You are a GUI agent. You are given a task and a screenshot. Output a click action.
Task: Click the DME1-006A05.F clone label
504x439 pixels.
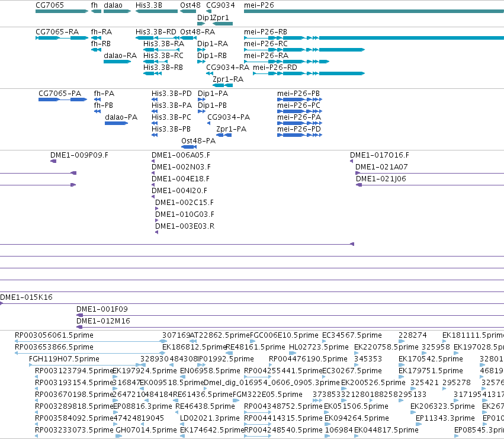pyautogui.click(x=181, y=155)
